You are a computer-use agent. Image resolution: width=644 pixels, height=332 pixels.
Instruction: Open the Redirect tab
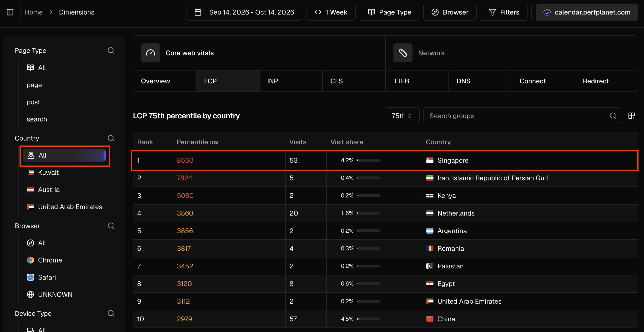[x=606, y=81]
